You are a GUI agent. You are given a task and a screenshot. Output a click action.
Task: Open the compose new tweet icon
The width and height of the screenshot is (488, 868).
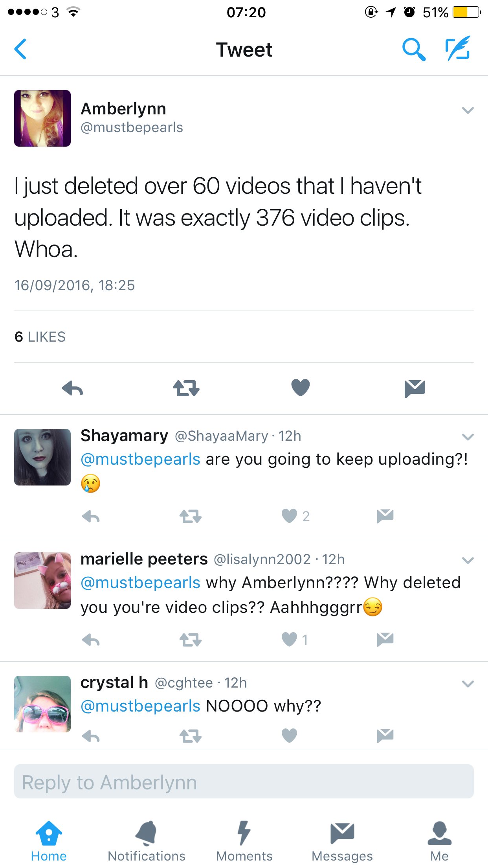458,48
